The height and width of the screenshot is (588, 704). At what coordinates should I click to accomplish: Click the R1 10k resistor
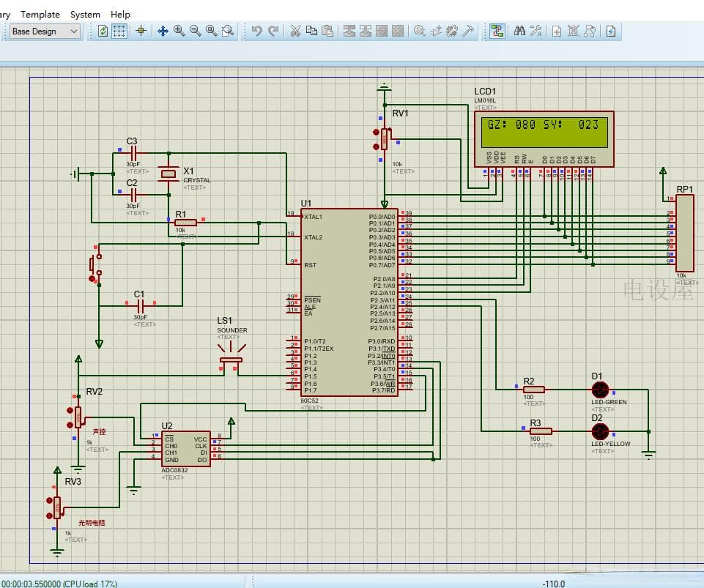[x=185, y=222]
